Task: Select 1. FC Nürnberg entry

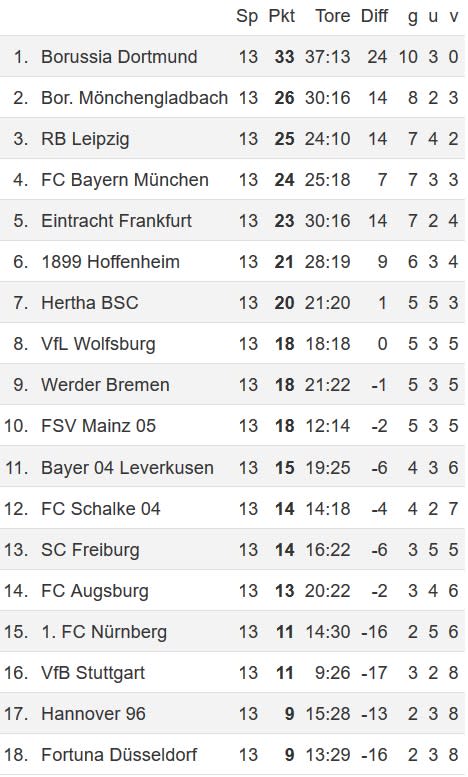Action: [104, 632]
